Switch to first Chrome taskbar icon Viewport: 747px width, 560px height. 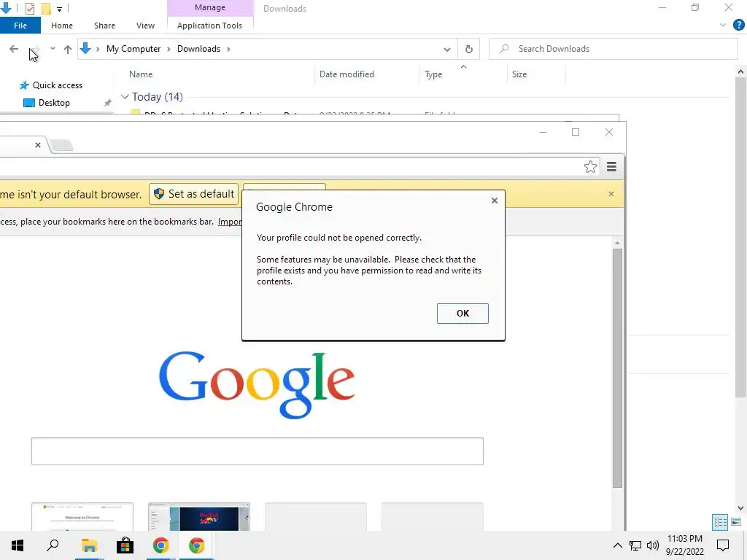coord(161,545)
